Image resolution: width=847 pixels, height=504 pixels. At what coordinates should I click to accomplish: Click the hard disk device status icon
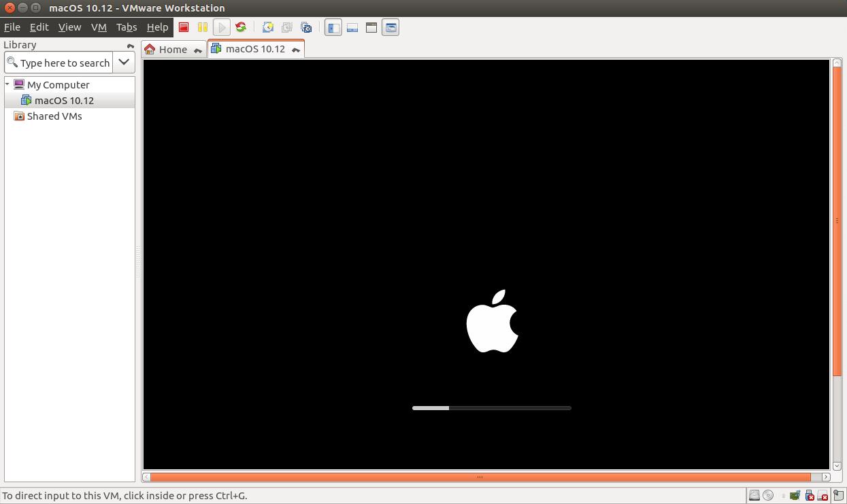754,495
